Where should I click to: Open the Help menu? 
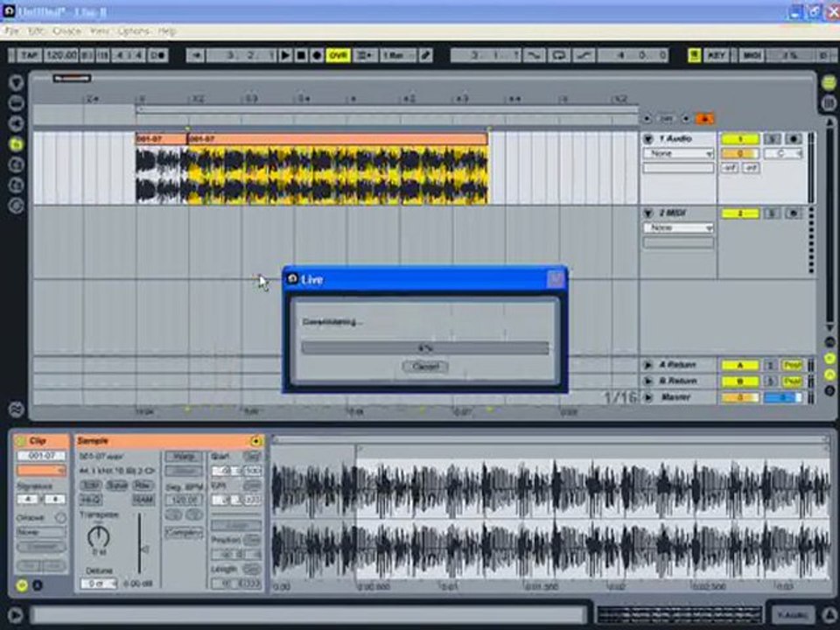click(x=166, y=31)
